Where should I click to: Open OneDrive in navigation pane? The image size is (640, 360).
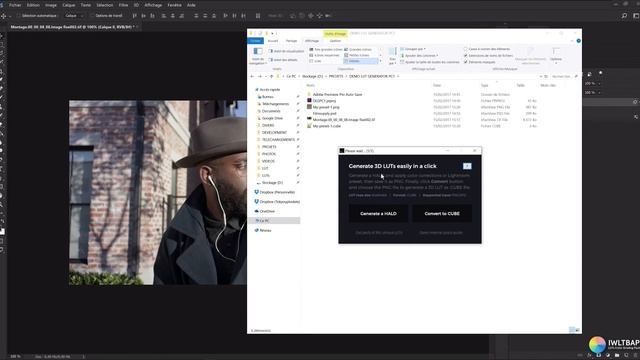pyautogui.click(x=267, y=211)
